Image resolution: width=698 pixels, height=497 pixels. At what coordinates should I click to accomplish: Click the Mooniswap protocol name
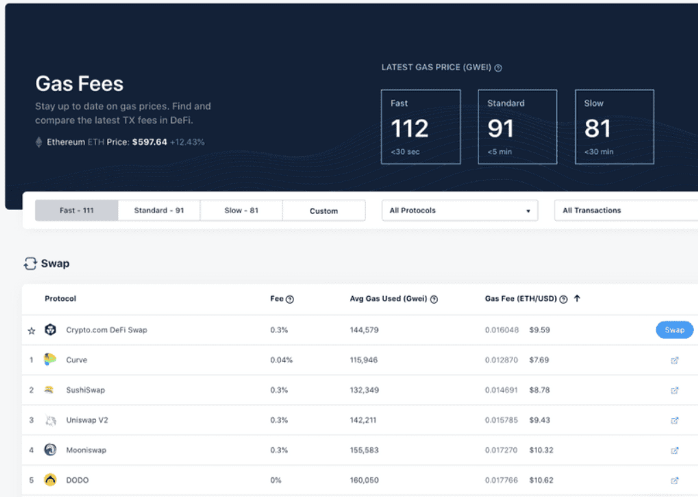[86, 450]
